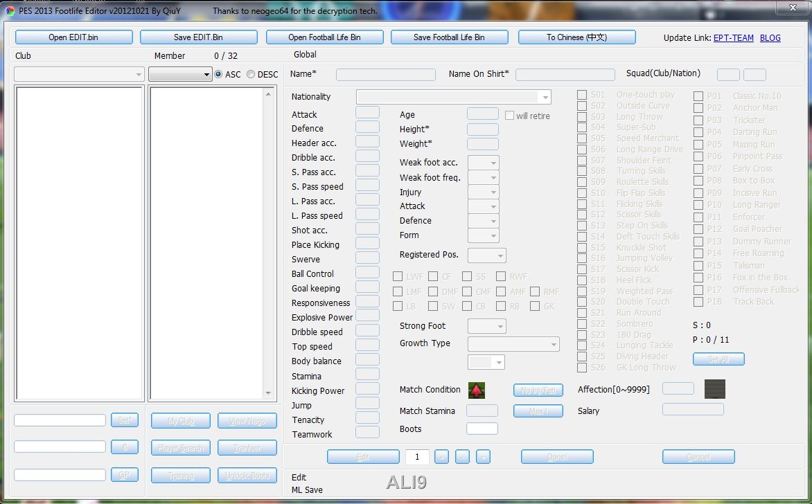Image resolution: width=812 pixels, height=504 pixels.
Task: Click the Training button
Action: click(x=181, y=476)
